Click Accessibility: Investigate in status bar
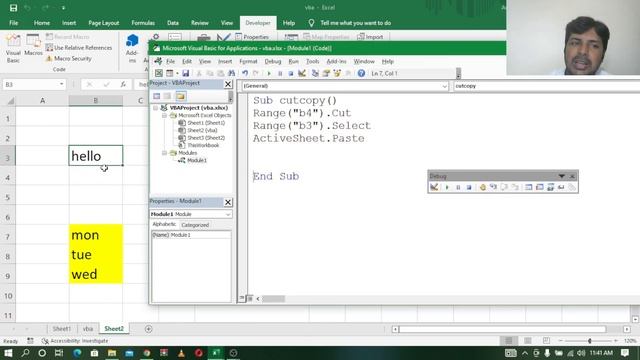Image resolution: width=640 pixels, height=360 pixels. click(x=75, y=341)
